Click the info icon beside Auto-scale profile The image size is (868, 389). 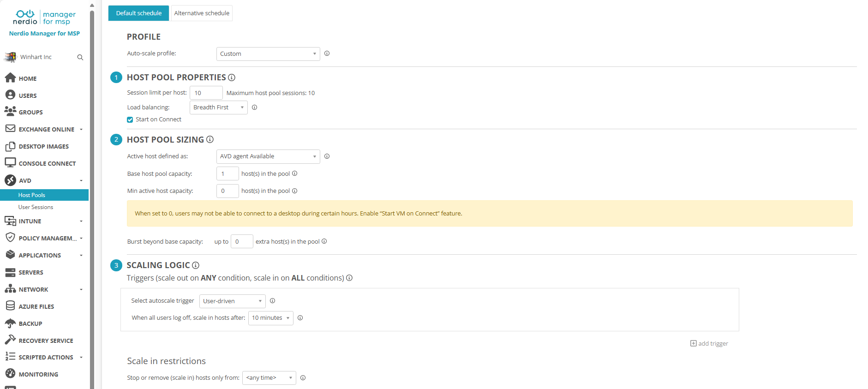point(327,54)
